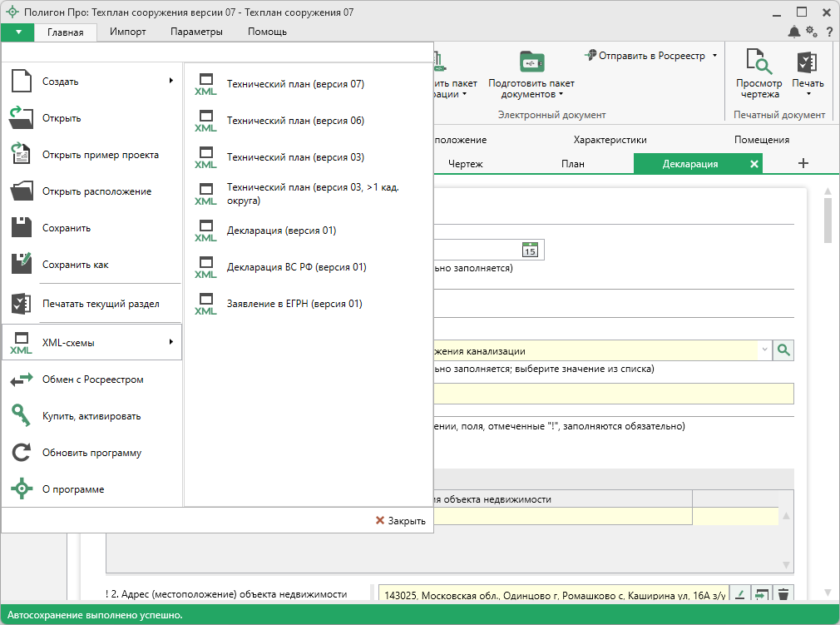The width and height of the screenshot is (840, 625).
Task: Open the calendar date picker icon
Action: click(530, 250)
